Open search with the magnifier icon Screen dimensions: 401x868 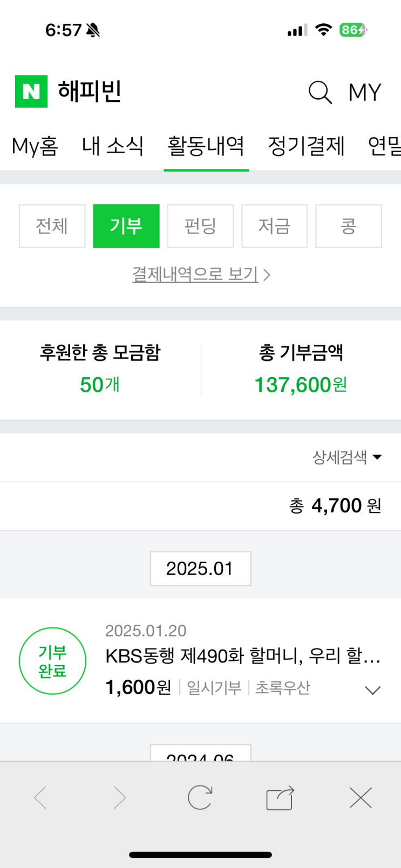(x=320, y=92)
